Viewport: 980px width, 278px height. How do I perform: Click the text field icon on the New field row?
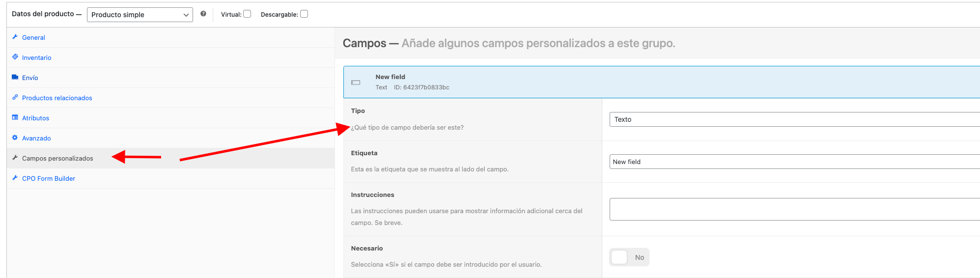coord(356,83)
